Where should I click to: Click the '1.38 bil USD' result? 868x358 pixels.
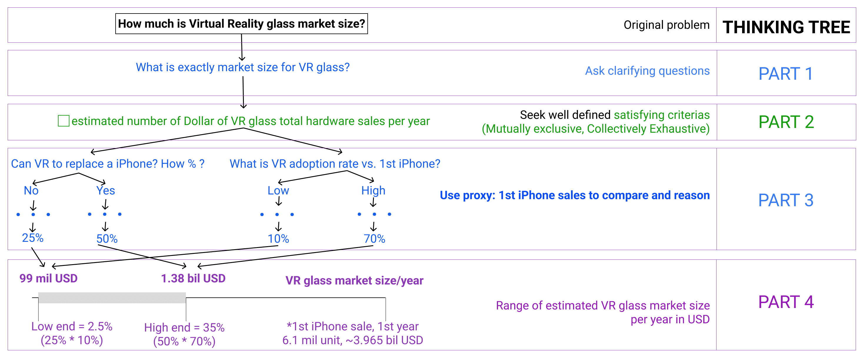[x=193, y=279]
